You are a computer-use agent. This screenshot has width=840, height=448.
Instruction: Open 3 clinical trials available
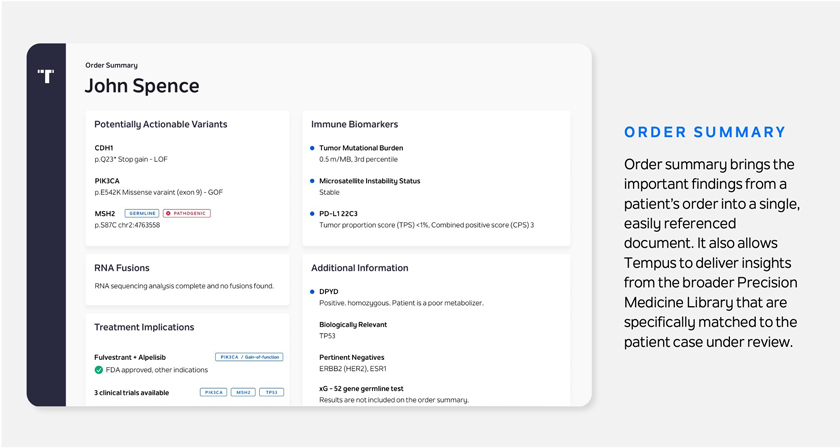coord(132,392)
